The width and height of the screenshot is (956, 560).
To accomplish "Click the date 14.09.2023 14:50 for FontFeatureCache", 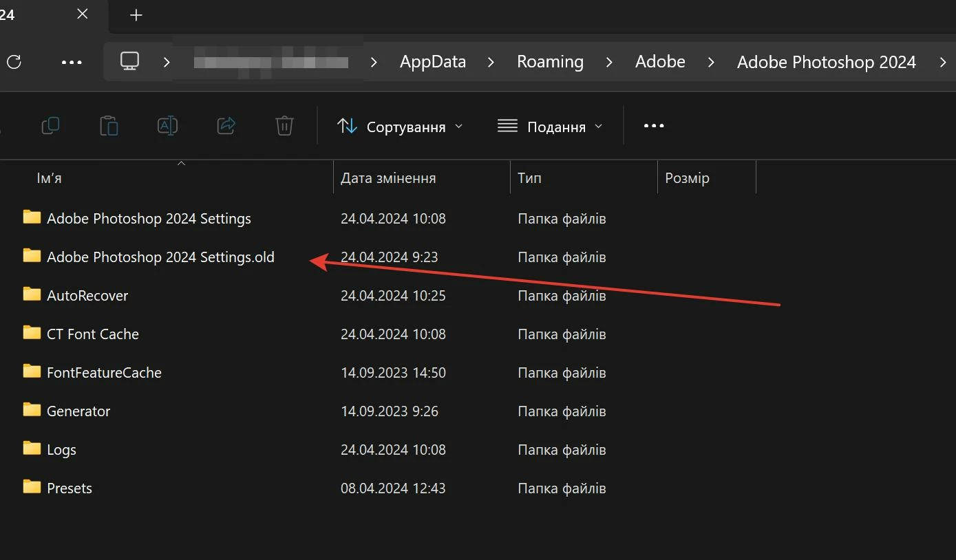I will coord(393,373).
